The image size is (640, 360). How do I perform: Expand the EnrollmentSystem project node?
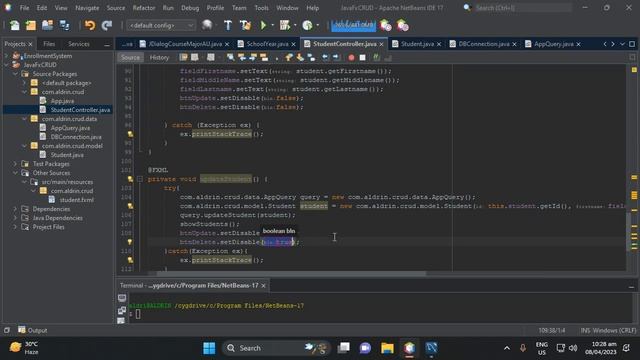(7, 56)
